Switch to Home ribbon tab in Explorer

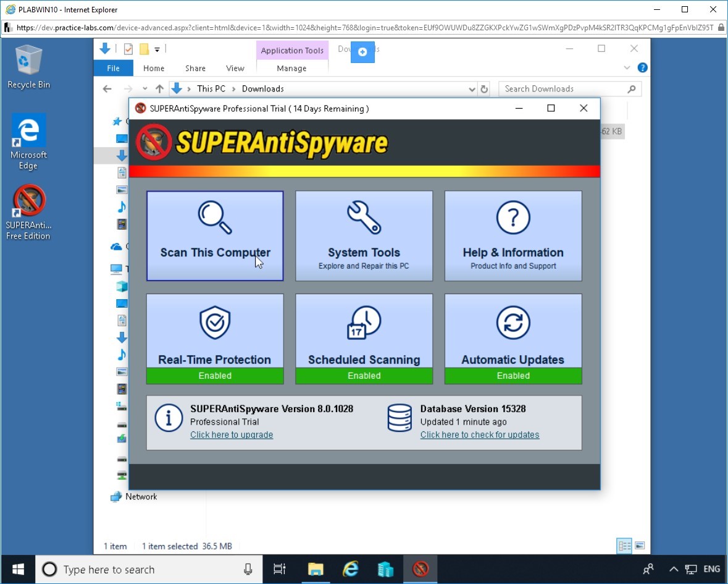click(154, 69)
